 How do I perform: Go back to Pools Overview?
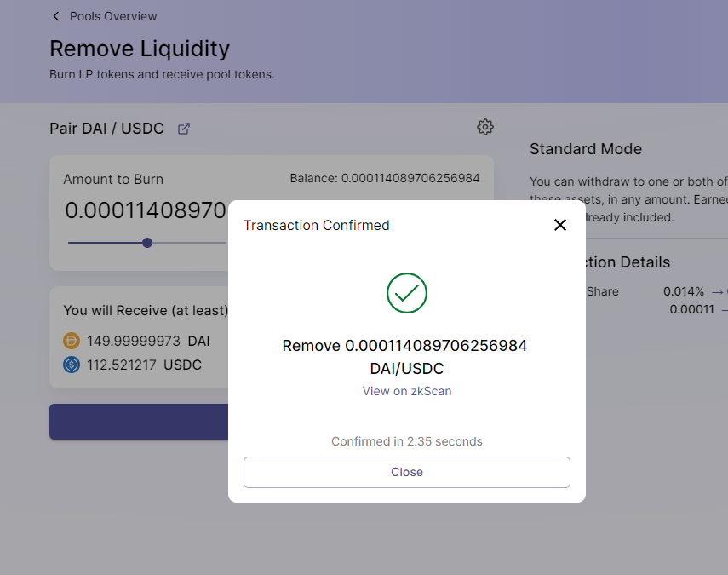(x=113, y=16)
